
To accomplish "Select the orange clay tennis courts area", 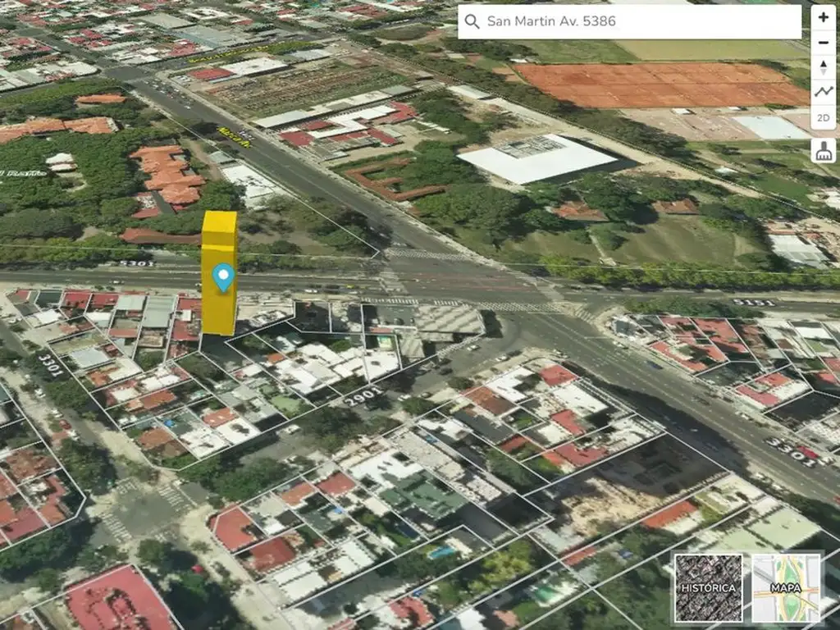I will pos(660,84).
